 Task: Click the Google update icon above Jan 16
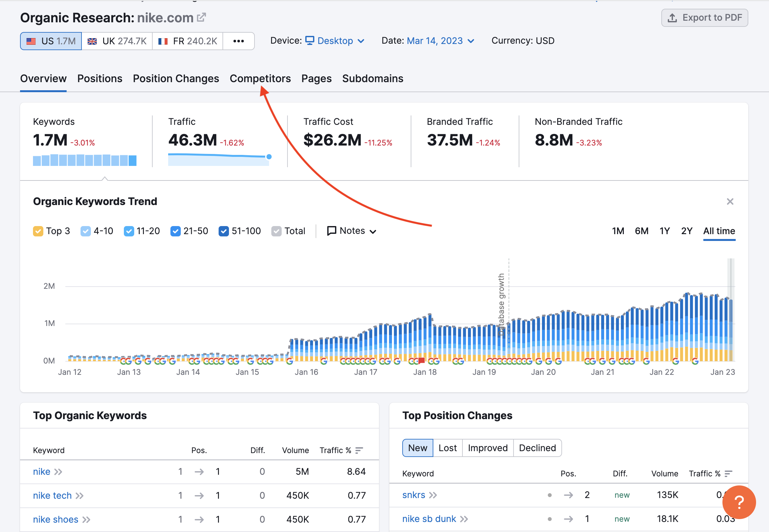tap(289, 361)
